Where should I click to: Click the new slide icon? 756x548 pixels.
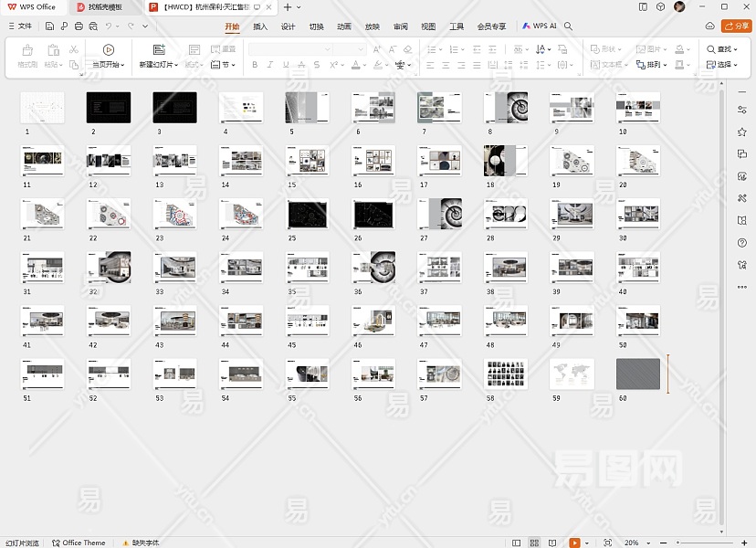159,50
